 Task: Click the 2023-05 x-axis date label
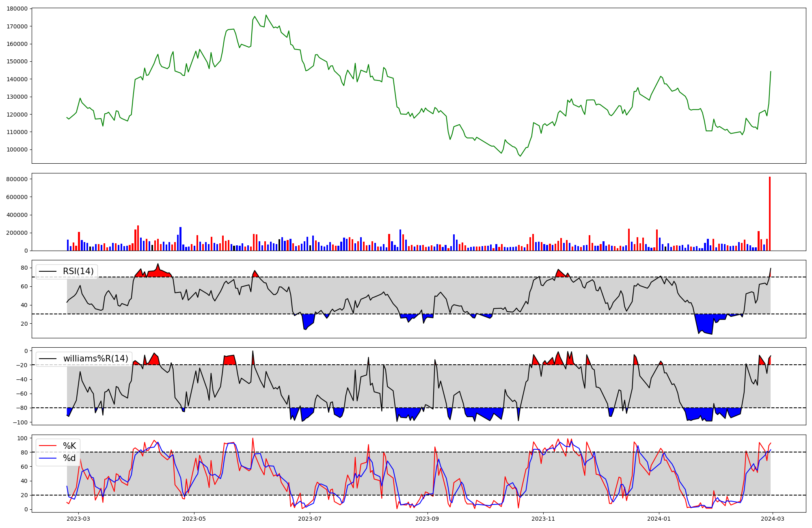194,519
